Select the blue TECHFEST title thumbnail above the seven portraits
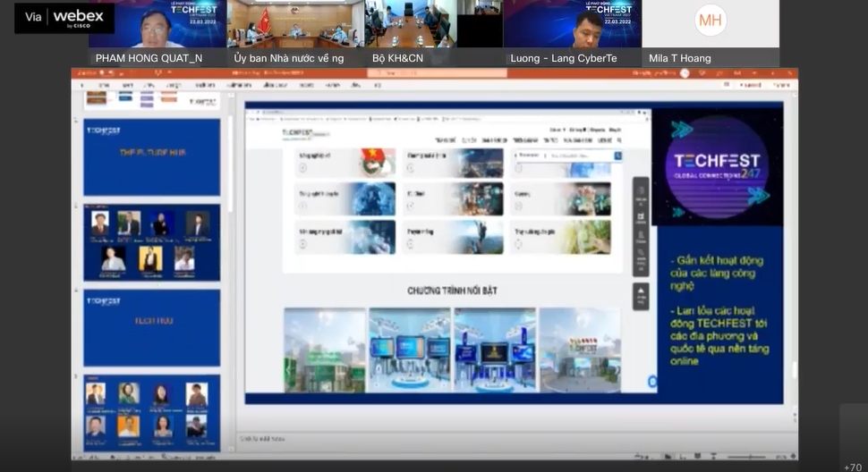Viewport: 868px width, 472px height. (x=152, y=157)
